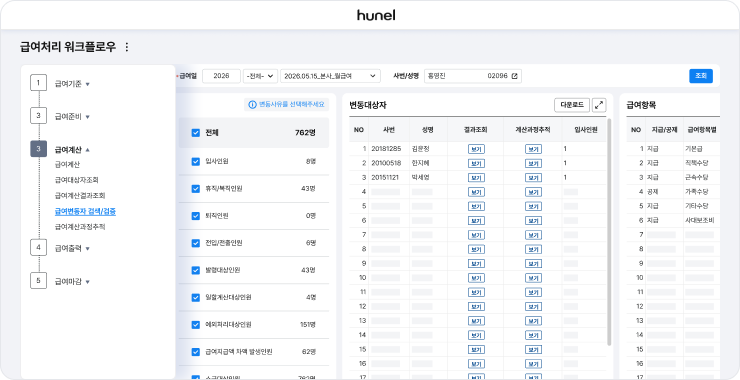
Task: Open the 급여변동자 검색/검증 menu item
Action: pos(85,211)
